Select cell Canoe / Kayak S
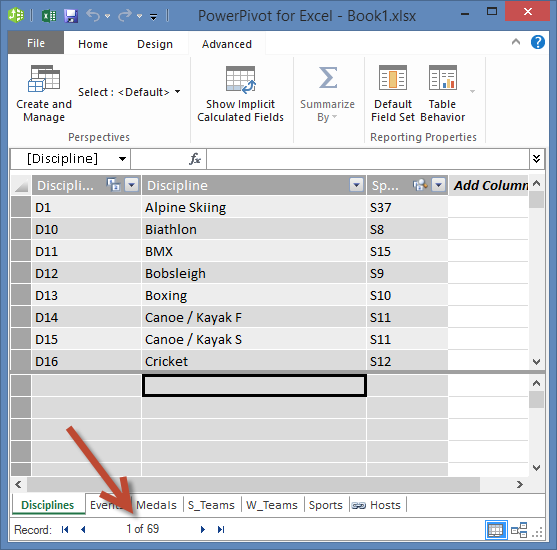Image resolution: width=557 pixels, height=550 pixels. 254,339
